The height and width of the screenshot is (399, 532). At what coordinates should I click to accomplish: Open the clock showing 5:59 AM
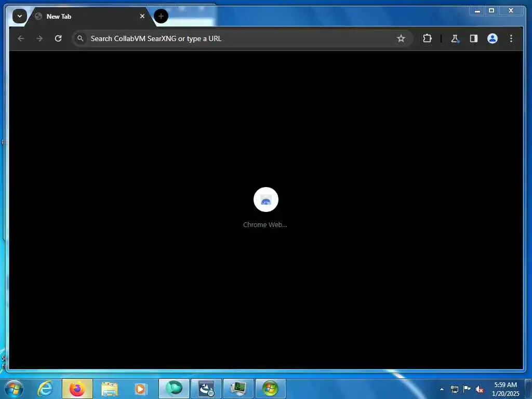tap(506, 389)
